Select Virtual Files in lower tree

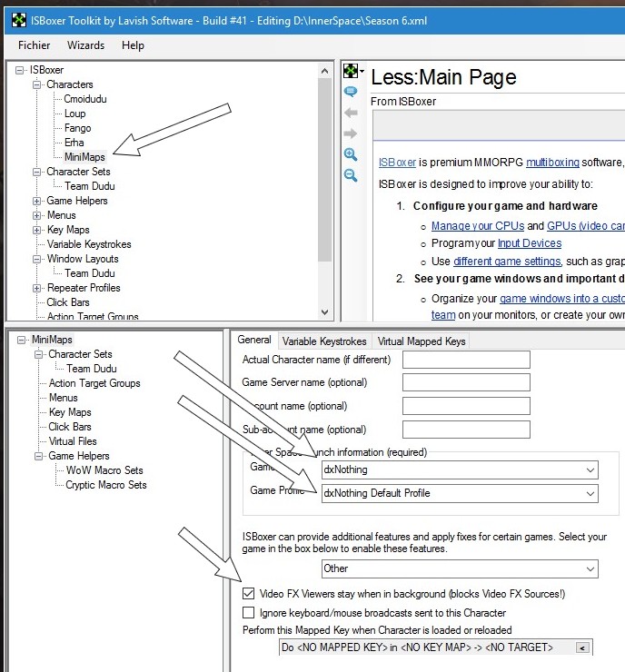(x=73, y=441)
